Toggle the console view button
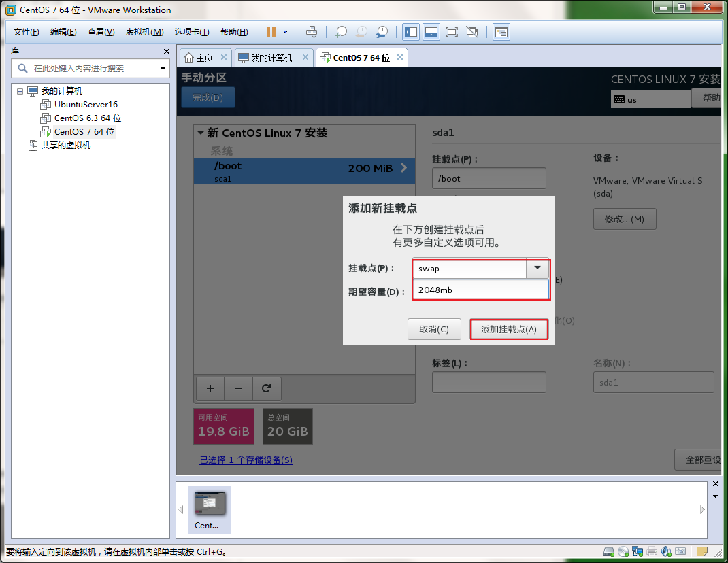The image size is (728, 563). pyautogui.click(x=501, y=32)
